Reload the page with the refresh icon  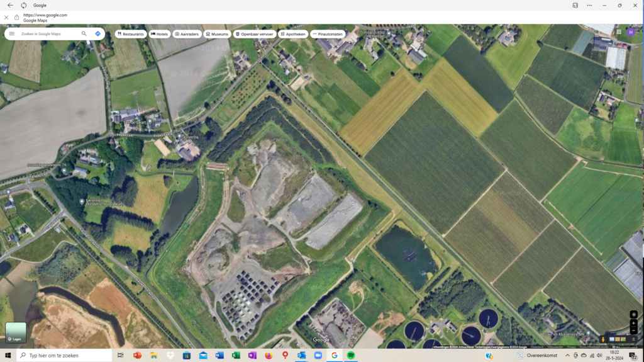(x=24, y=5)
